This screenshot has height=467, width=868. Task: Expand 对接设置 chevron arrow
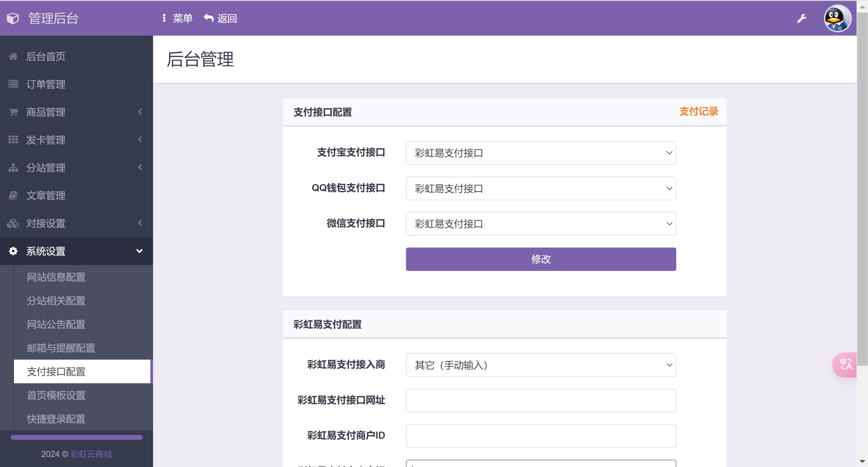pos(140,223)
